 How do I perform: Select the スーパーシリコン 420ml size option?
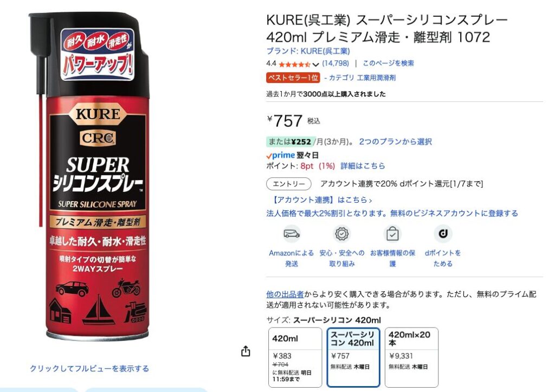coord(353,357)
